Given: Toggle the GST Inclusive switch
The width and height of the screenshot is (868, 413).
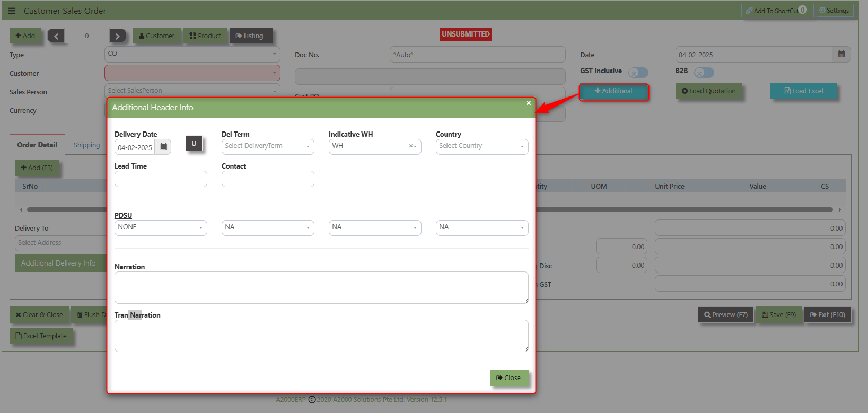Looking at the screenshot, I should pos(638,73).
